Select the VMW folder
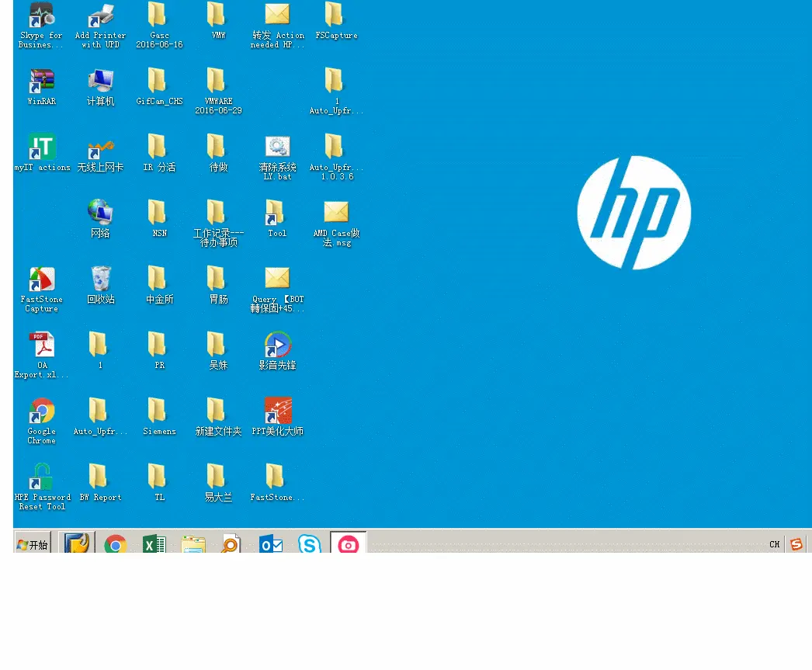Viewport: 812px width, 670px height. pos(218,21)
